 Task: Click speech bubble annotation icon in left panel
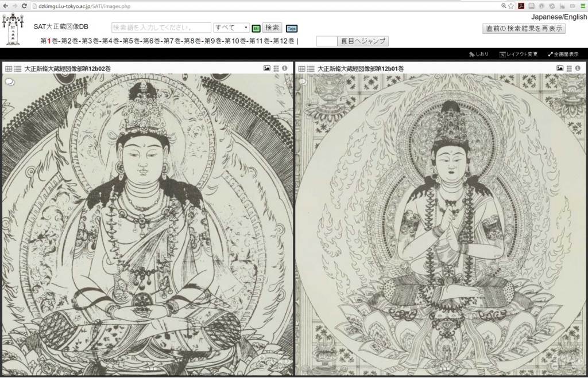[x=10, y=81]
